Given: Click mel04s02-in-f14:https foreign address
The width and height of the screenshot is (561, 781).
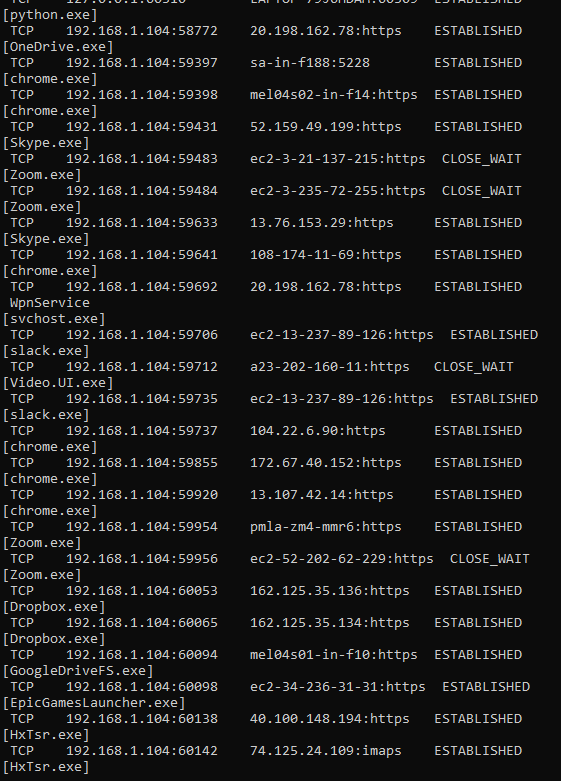Looking at the screenshot, I should (334, 95).
